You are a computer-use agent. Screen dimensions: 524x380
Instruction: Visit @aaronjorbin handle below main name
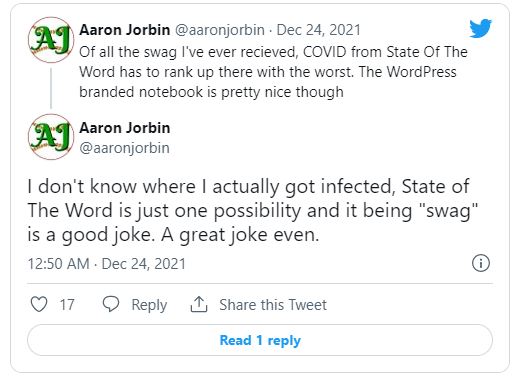[x=124, y=148]
